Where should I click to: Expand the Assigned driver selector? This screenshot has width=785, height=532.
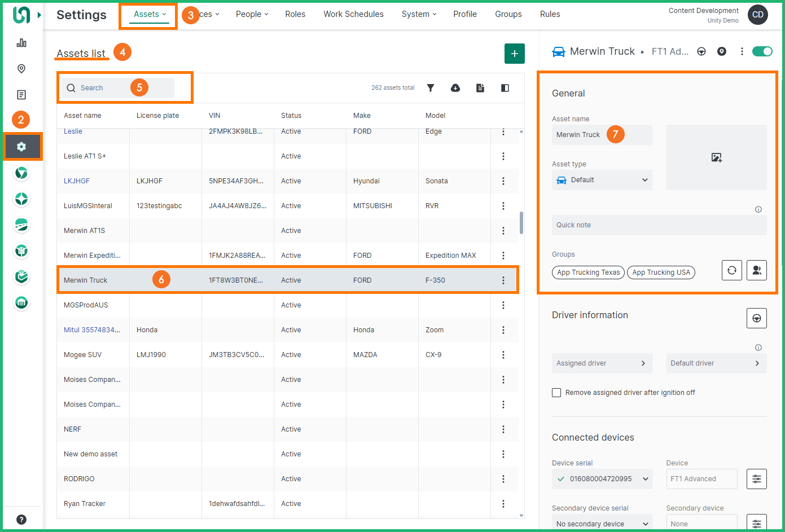[602, 363]
